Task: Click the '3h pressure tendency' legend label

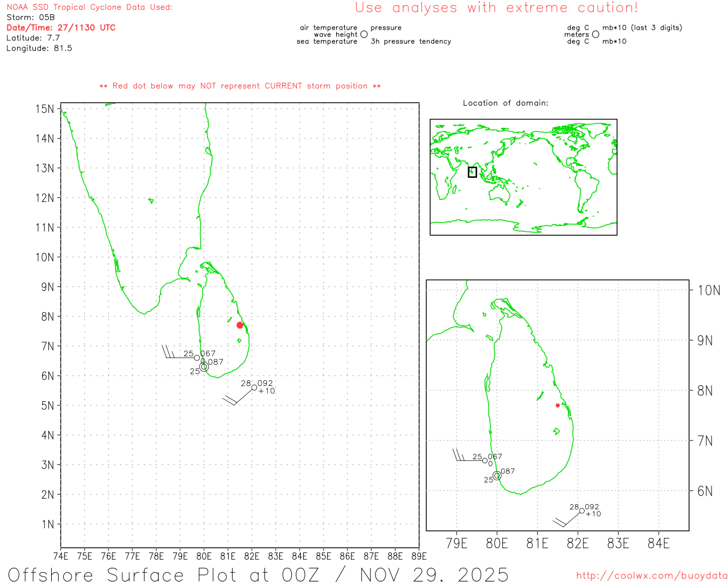Action: [411, 41]
